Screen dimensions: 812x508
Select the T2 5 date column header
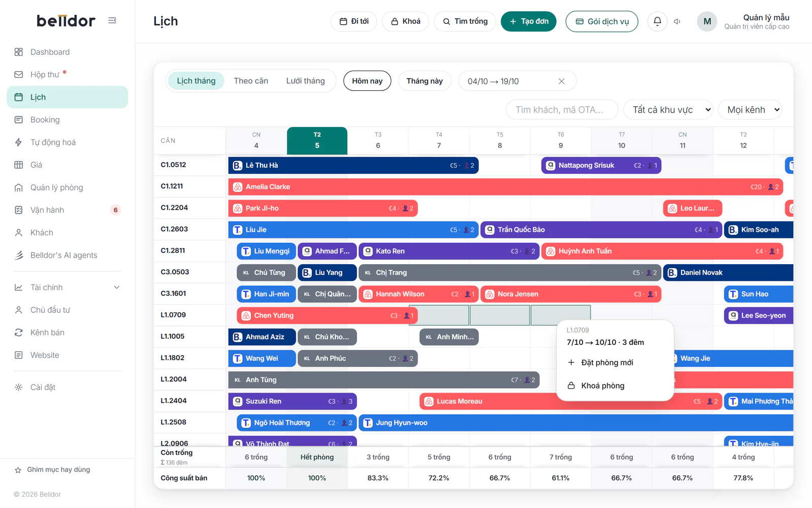pyautogui.click(x=317, y=141)
